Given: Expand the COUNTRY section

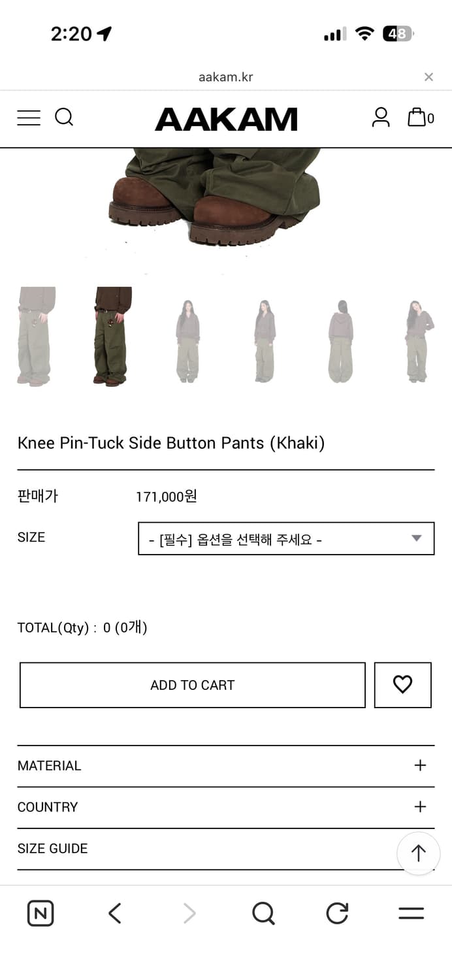Looking at the screenshot, I should 226,807.
